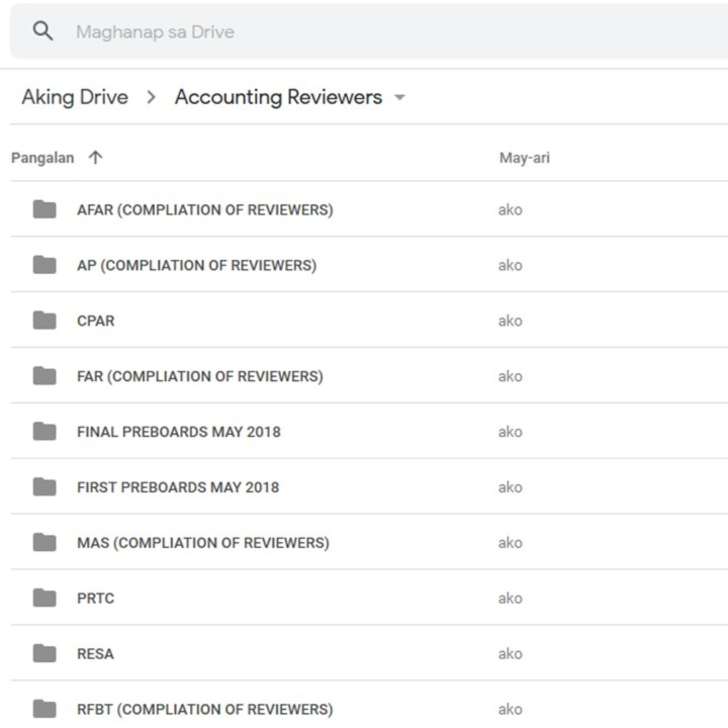
Task: Click the May-ari column header
Action: click(x=524, y=158)
